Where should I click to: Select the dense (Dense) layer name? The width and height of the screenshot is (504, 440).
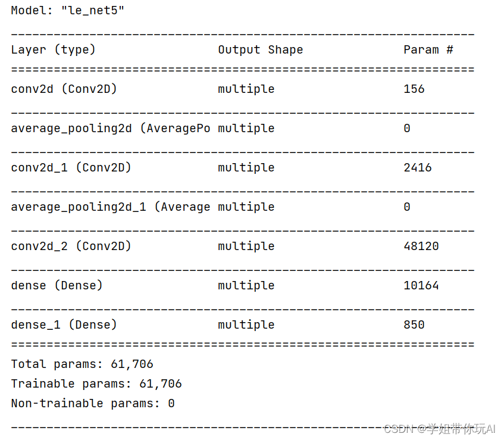pyautogui.click(x=57, y=286)
